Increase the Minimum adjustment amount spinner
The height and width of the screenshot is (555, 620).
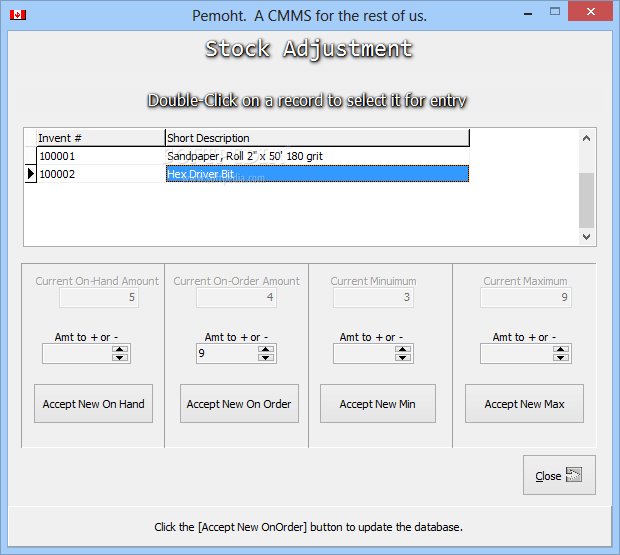(403, 349)
